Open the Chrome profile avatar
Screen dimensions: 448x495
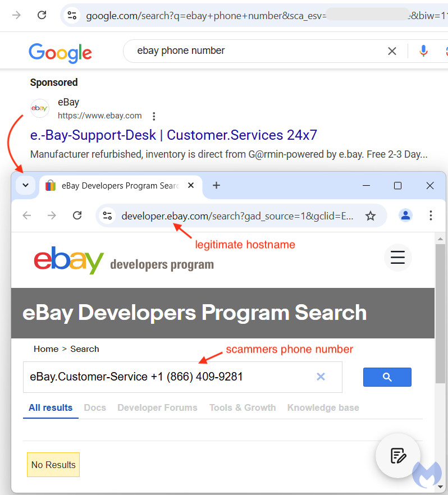point(405,216)
